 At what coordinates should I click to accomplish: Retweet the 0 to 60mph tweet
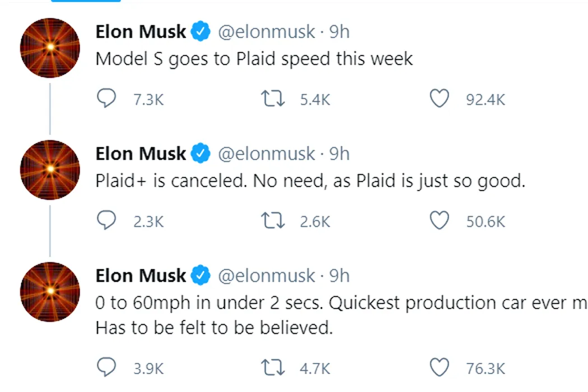(x=273, y=367)
